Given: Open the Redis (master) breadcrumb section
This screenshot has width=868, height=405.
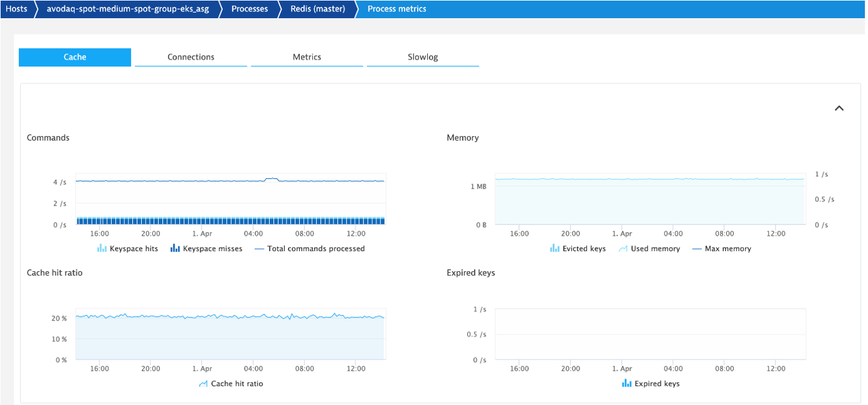Looking at the screenshot, I should pos(319,9).
